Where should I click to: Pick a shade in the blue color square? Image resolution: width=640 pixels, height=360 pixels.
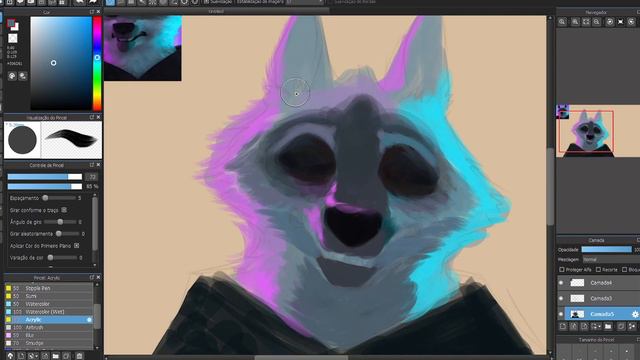[x=61, y=63]
